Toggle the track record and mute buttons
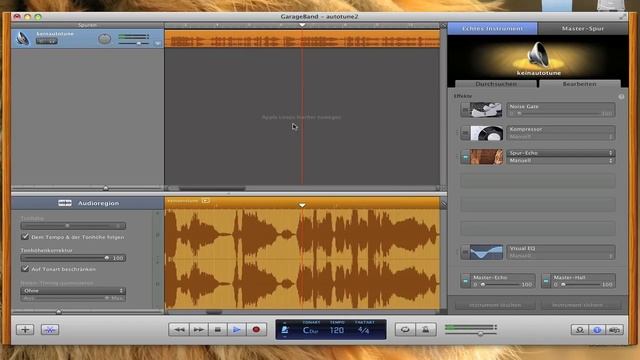 coord(47,41)
